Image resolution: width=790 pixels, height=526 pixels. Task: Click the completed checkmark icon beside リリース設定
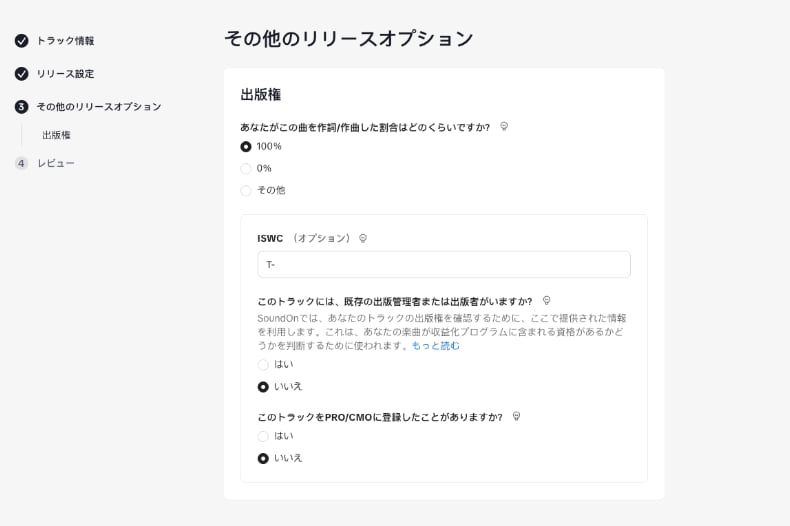21,74
